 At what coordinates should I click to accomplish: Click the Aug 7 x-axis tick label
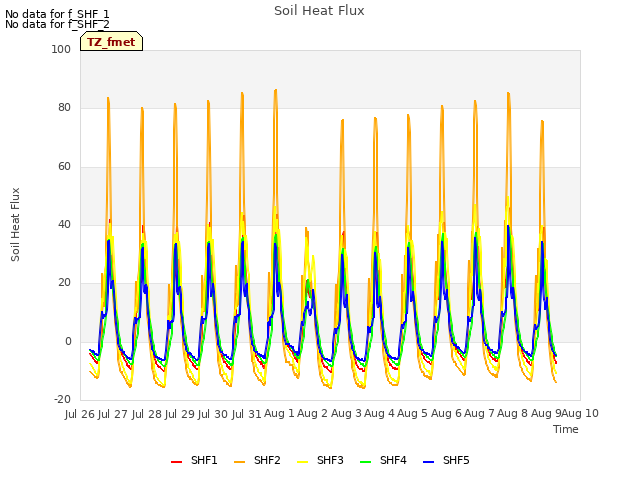tap(479, 413)
